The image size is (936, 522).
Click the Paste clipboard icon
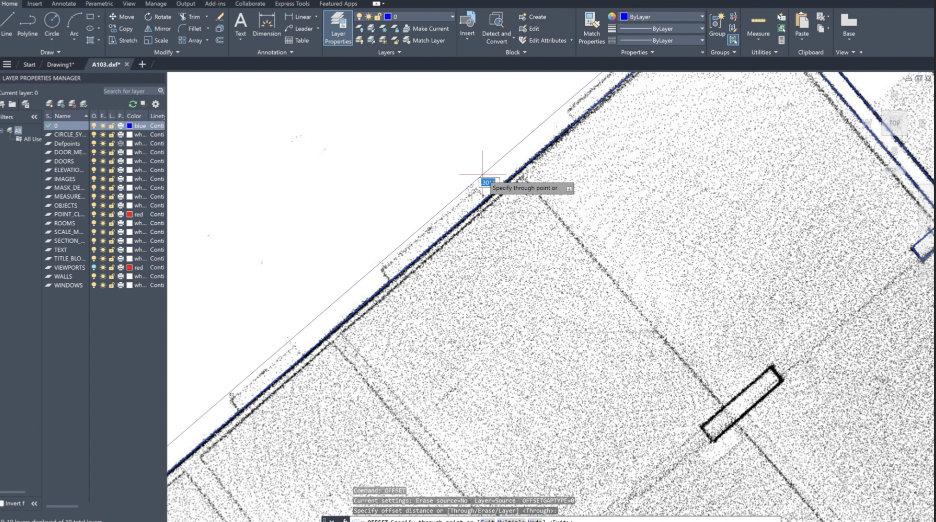[802, 24]
